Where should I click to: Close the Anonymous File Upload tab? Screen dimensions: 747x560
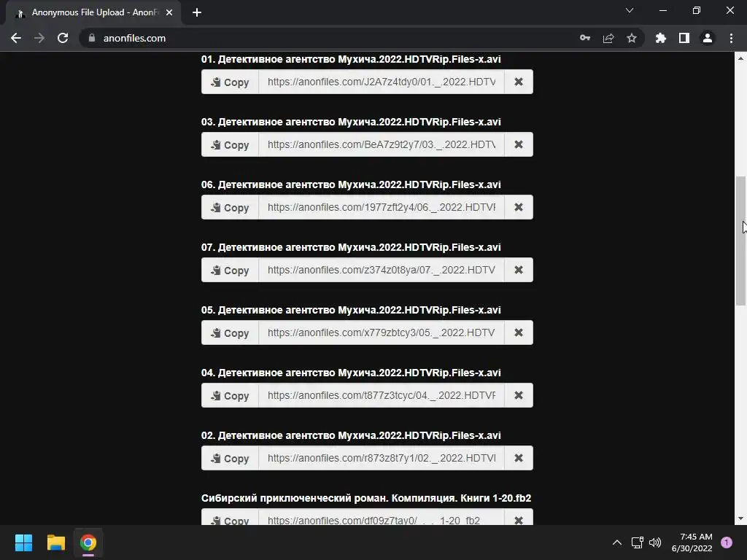coord(169,12)
